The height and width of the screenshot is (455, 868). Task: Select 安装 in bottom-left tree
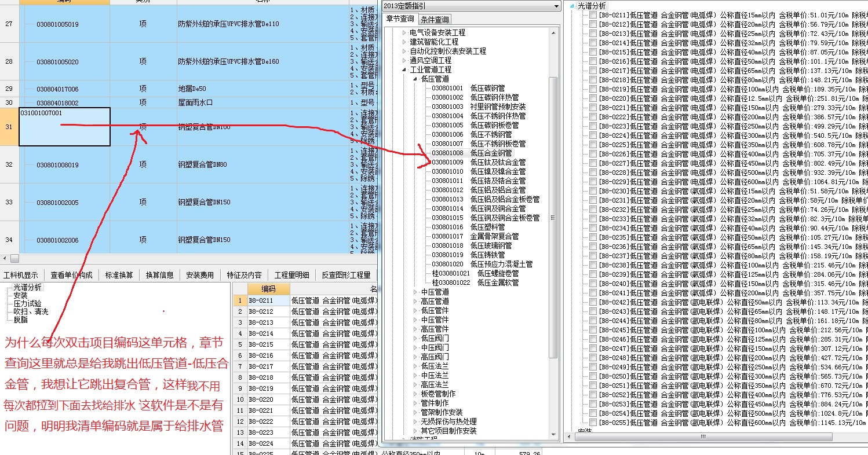click(x=21, y=295)
